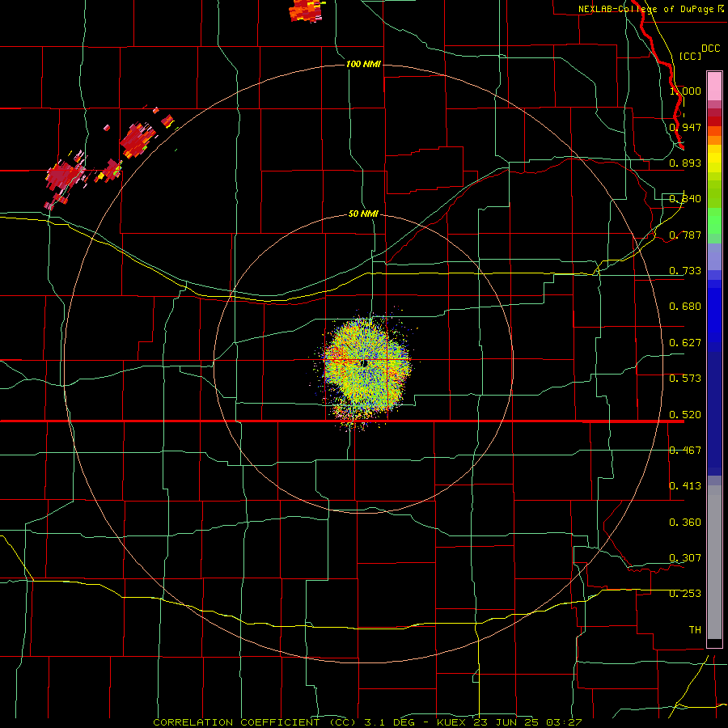Select the 0.467 scale value

(x=685, y=451)
